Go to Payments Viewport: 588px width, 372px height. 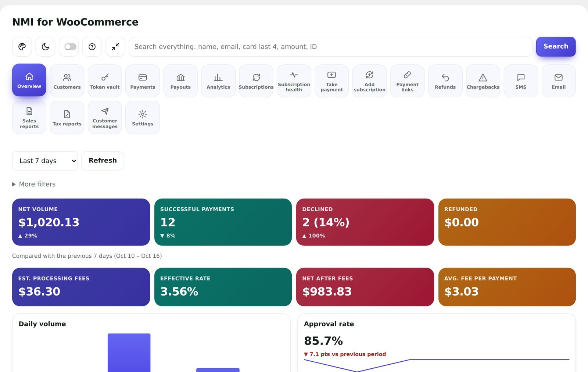(x=143, y=81)
